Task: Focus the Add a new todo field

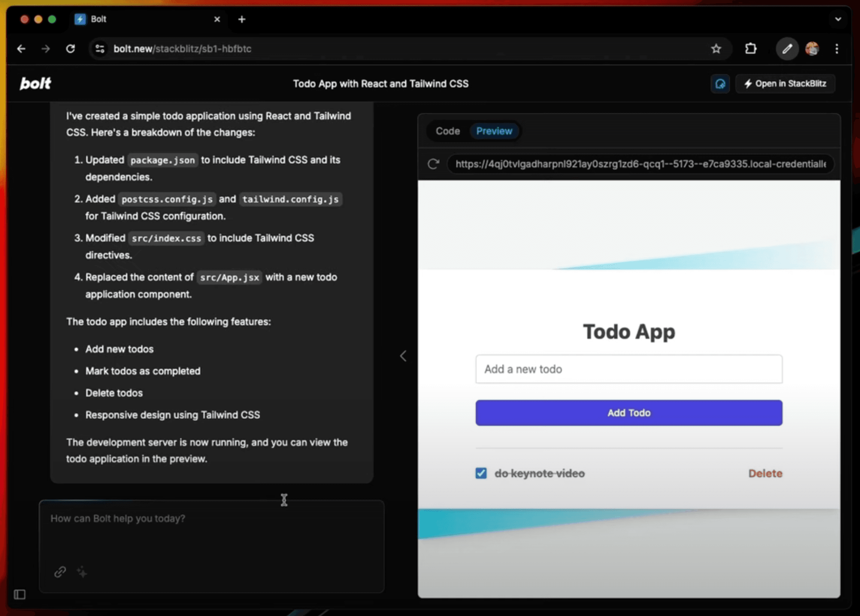Action: tap(629, 369)
